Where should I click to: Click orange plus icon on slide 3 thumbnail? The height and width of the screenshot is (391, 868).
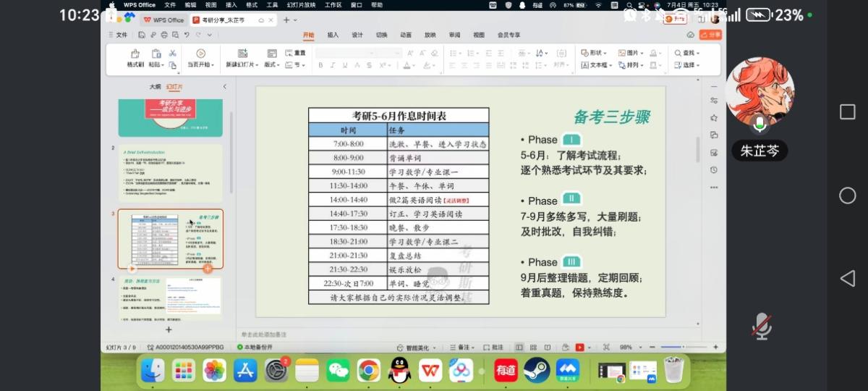[208, 269]
